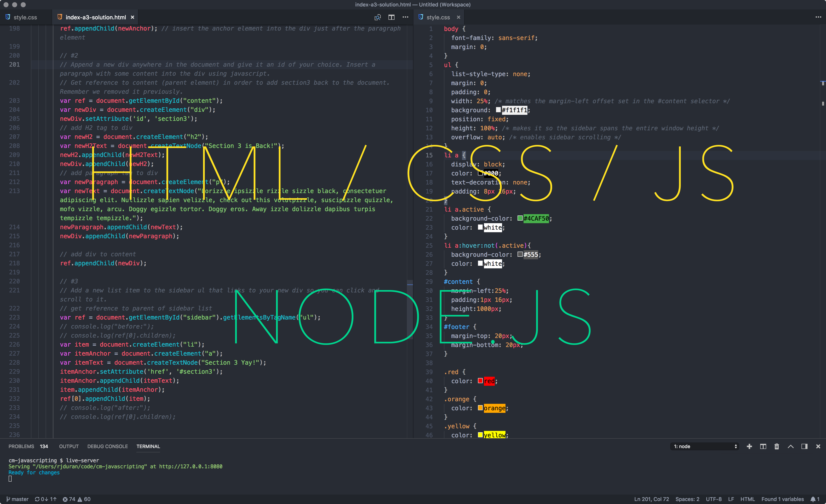Open the '1: node' terminal selector dropdown

click(x=705, y=446)
